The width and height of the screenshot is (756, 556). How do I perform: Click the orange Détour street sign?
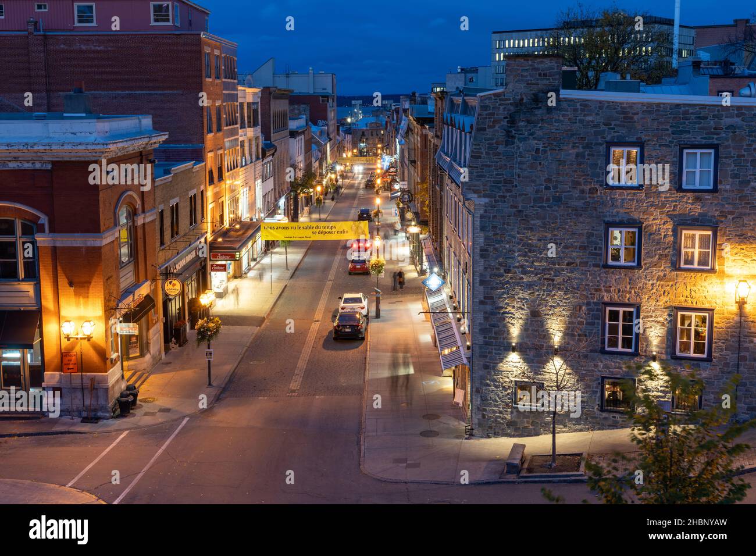pyautogui.click(x=70, y=362)
